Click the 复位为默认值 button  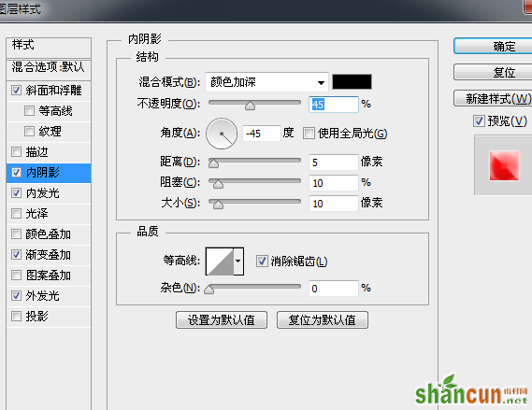(323, 319)
